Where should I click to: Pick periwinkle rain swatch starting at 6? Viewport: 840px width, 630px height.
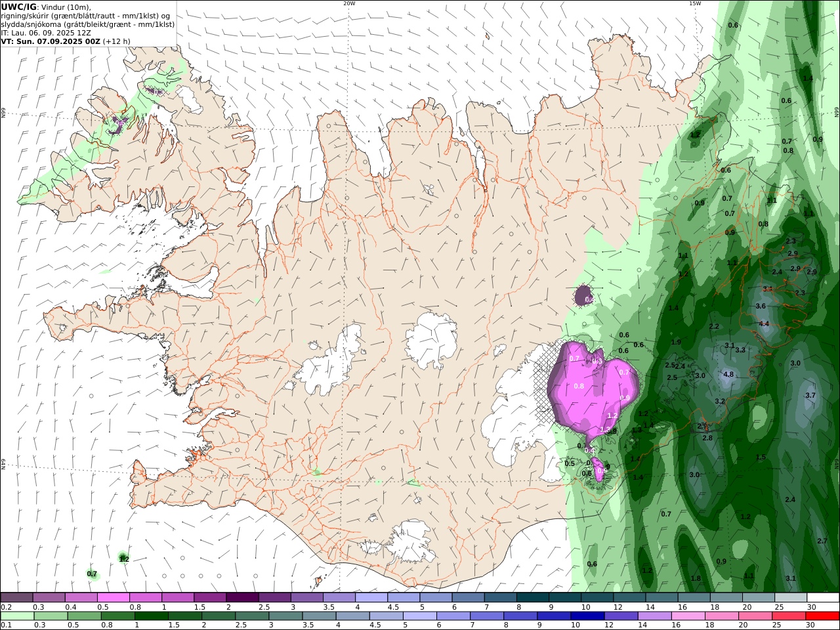pyautogui.click(x=453, y=616)
